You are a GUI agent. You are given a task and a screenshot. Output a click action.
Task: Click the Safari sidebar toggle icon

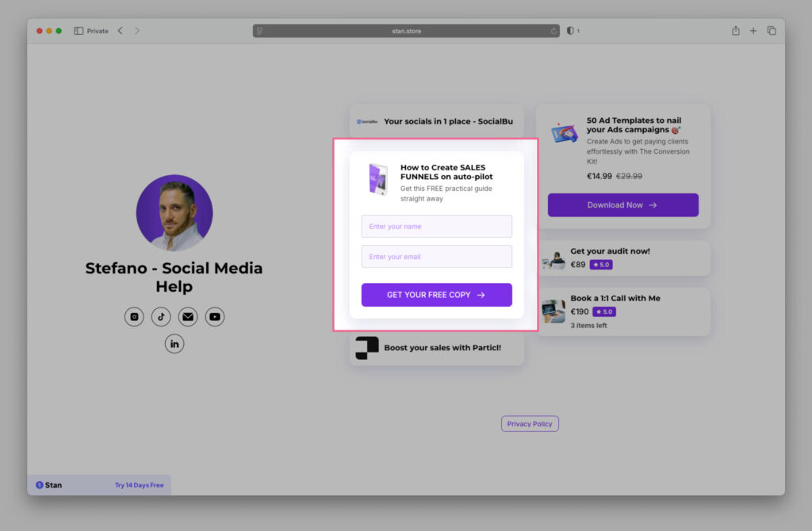click(79, 31)
